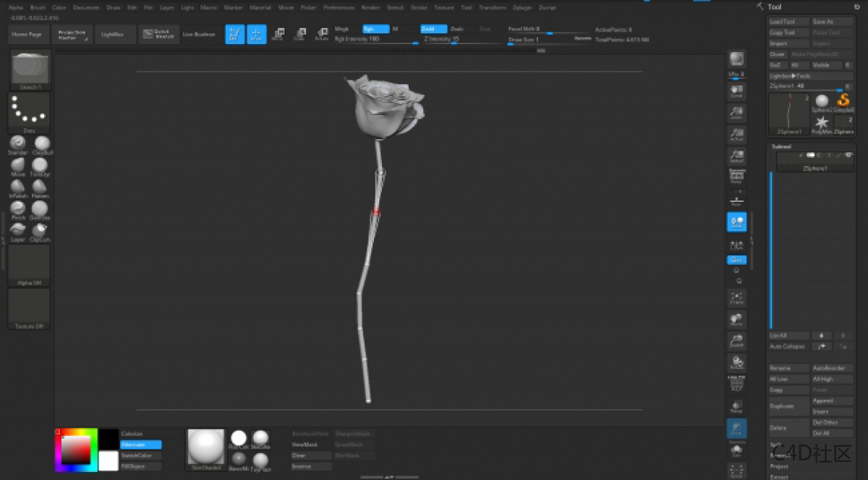868x480 pixels.
Task: Open the Preferences menu
Action: pyautogui.click(x=339, y=7)
